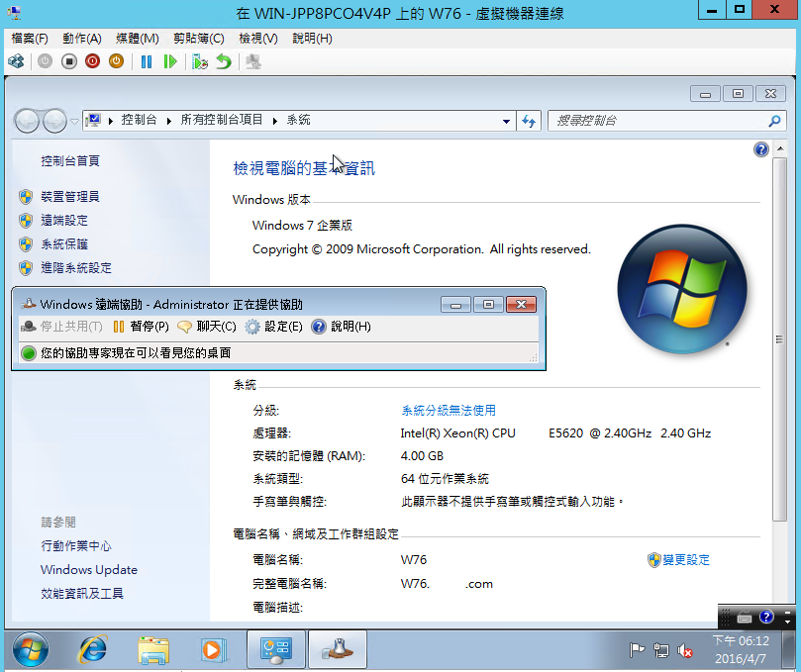Open Windows Update link in sidebar
Viewport: 801px width, 672px height.
(x=89, y=570)
